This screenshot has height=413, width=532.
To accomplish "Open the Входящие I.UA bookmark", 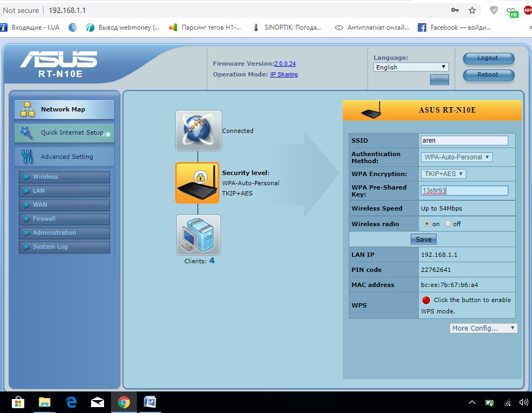I will click(30, 27).
